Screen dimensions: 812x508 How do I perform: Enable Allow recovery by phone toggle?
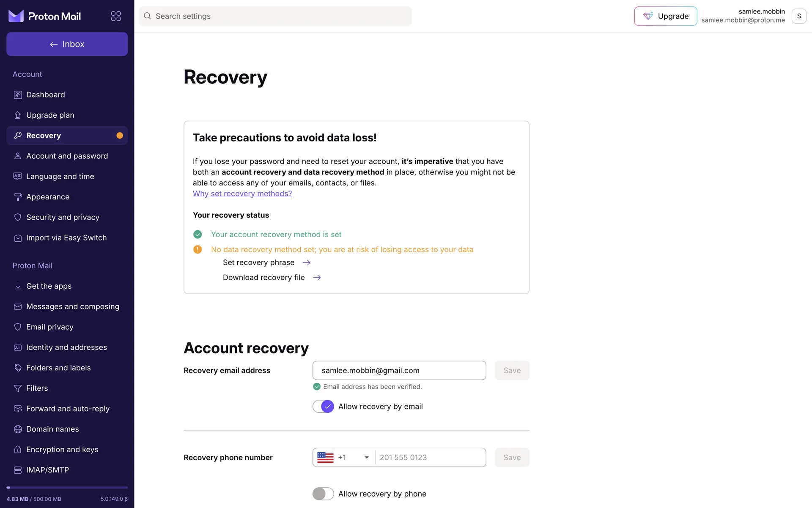click(324, 494)
